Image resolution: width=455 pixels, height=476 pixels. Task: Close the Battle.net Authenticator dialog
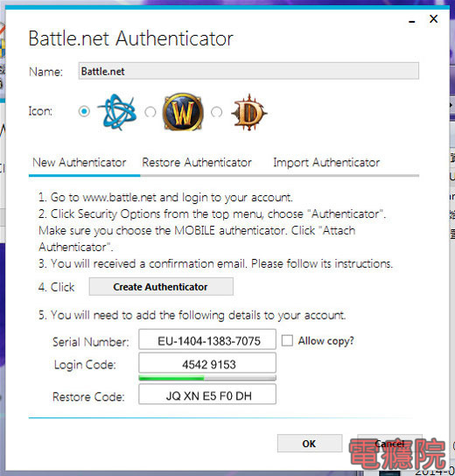click(434, 19)
